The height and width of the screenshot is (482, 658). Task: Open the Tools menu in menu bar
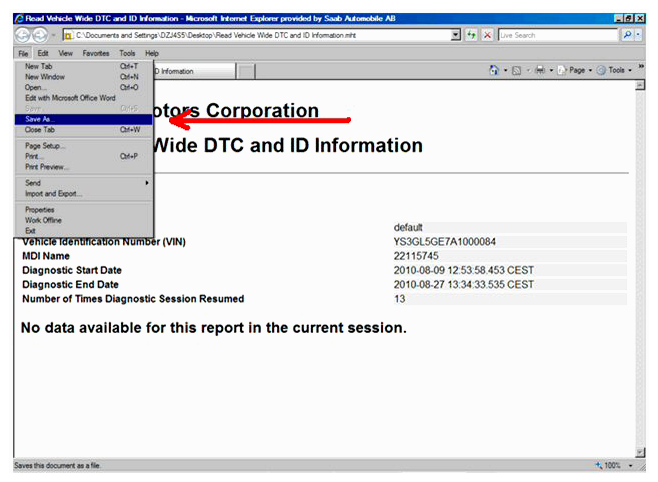pos(127,53)
